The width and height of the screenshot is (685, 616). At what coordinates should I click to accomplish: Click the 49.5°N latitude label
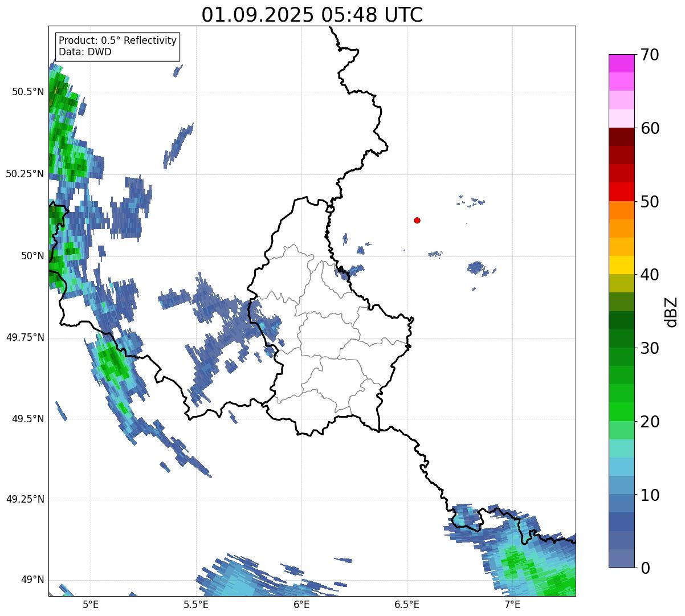point(28,419)
